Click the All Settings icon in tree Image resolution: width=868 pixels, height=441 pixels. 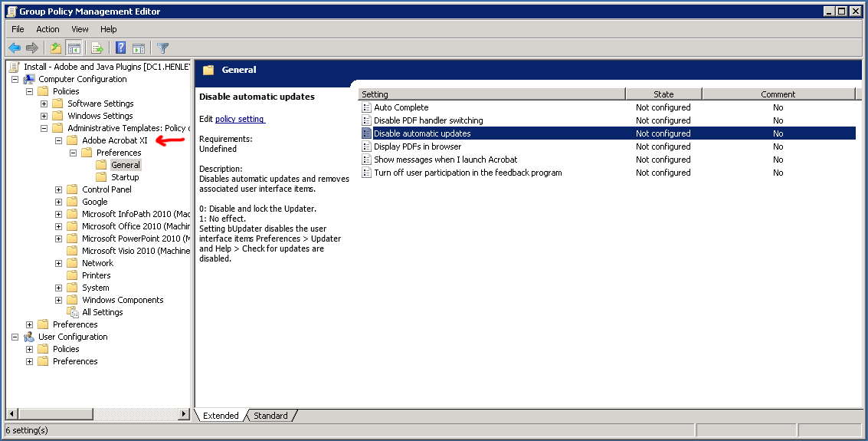click(73, 312)
